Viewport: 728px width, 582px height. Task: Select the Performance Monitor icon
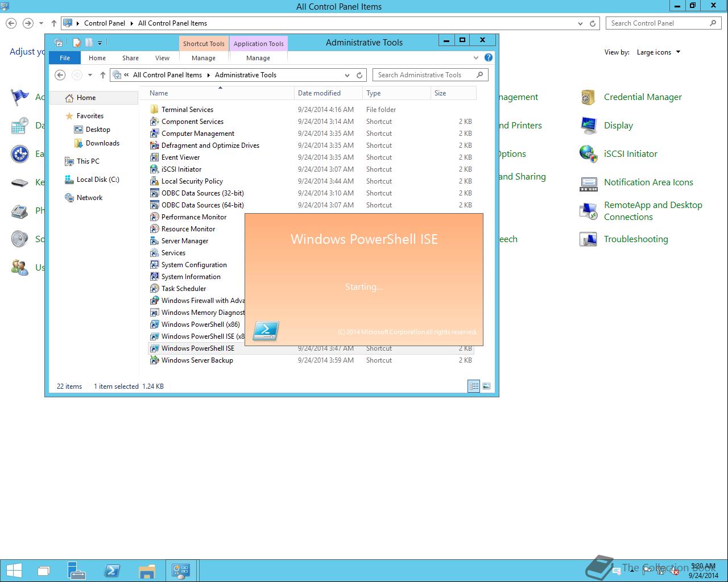(x=154, y=217)
